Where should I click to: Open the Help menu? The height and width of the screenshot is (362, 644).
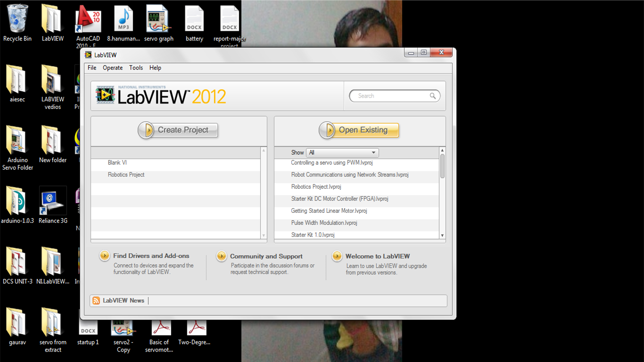coord(155,67)
